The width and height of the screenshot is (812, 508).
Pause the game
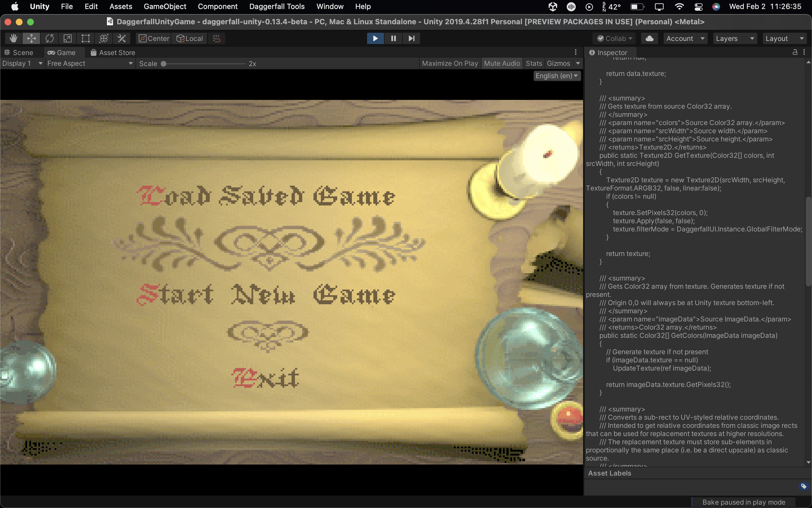(x=393, y=38)
